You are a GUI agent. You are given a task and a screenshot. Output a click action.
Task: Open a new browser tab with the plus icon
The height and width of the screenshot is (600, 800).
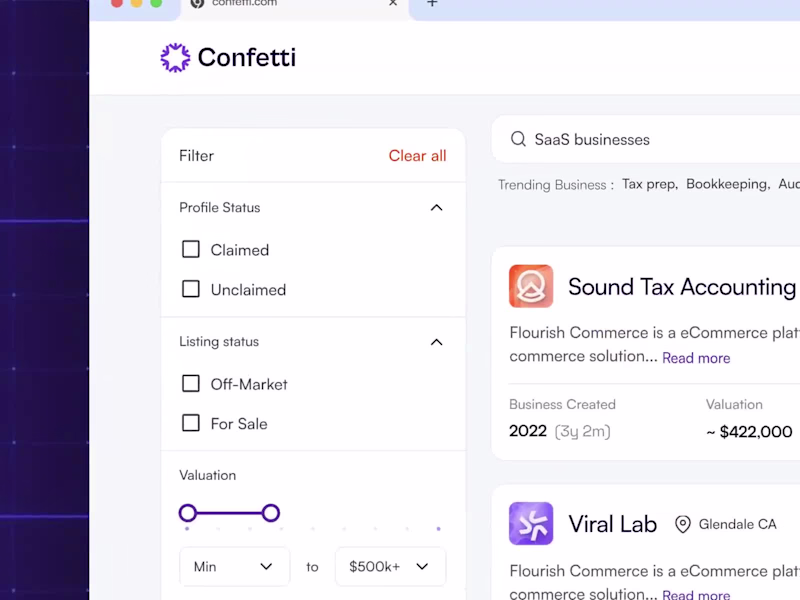click(432, 4)
